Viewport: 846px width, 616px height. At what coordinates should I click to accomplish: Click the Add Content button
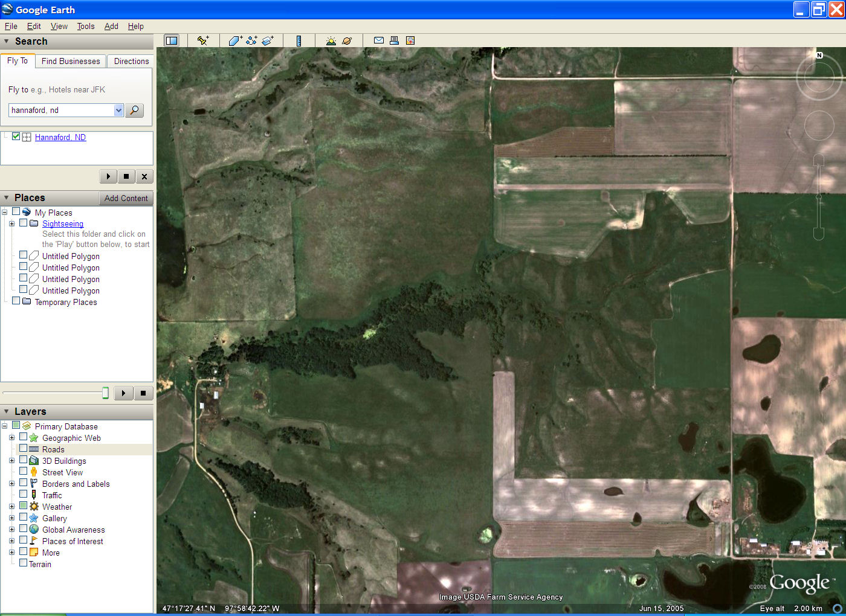point(126,198)
